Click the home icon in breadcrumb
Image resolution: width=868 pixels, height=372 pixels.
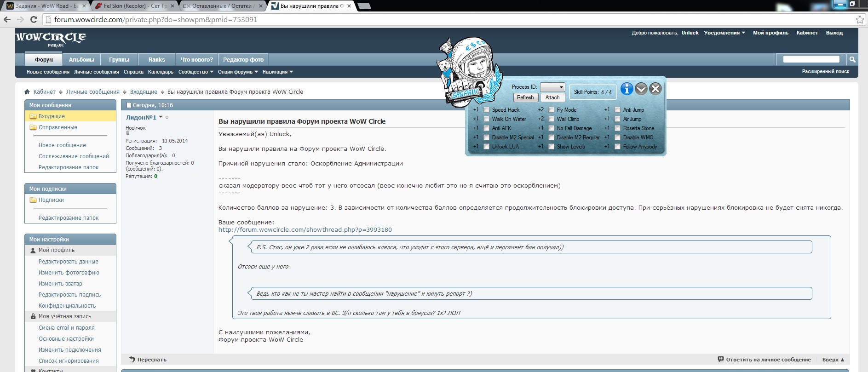27,92
